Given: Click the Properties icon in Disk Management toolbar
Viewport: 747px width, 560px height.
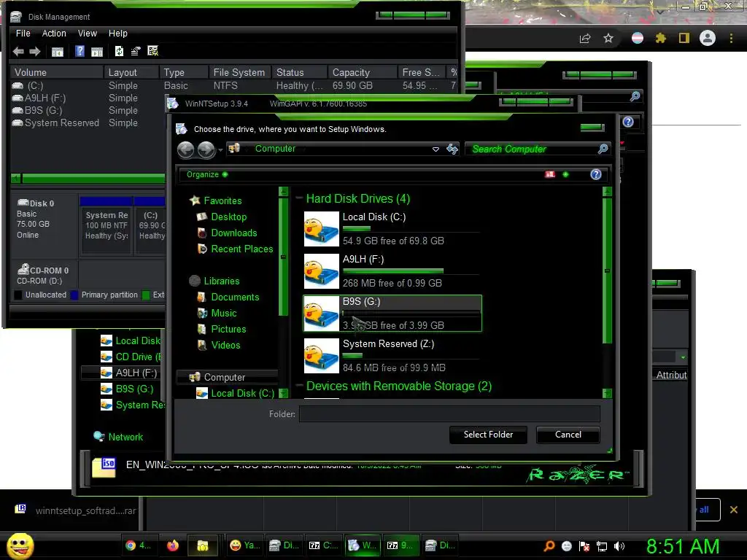Looking at the screenshot, I should coord(136,52).
